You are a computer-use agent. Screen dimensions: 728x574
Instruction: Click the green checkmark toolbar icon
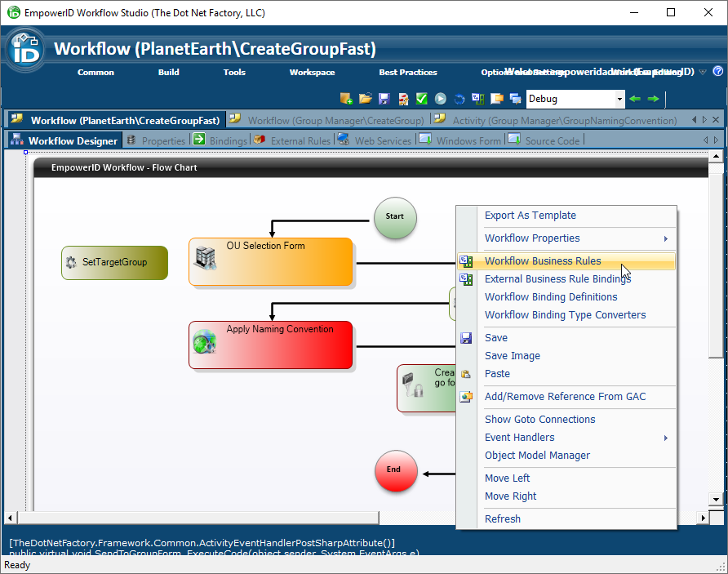[421, 99]
